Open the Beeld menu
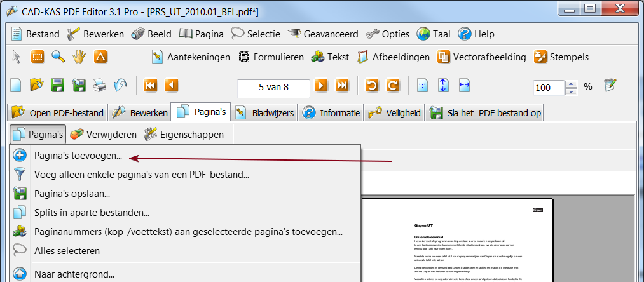 [x=151, y=34]
